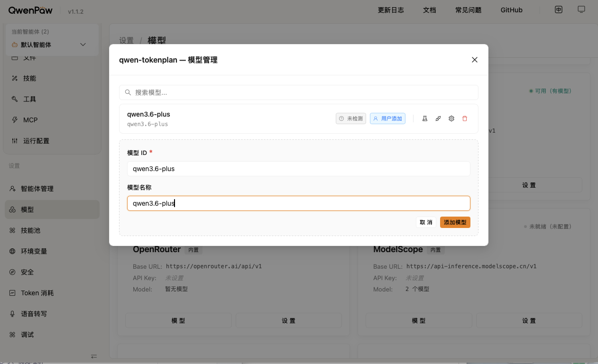Viewport: 598px width, 364px height.
Task: Click the 模型名称 input field
Action: pyautogui.click(x=299, y=203)
